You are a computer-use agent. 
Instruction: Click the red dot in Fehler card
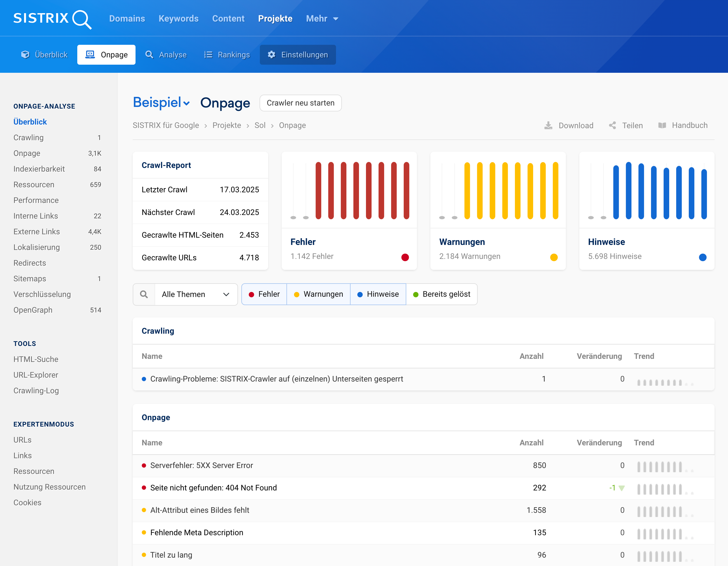[405, 257]
